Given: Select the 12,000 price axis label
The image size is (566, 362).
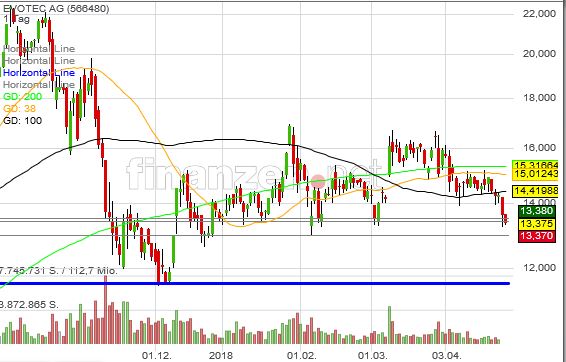Looking at the screenshot, I should point(539,267).
